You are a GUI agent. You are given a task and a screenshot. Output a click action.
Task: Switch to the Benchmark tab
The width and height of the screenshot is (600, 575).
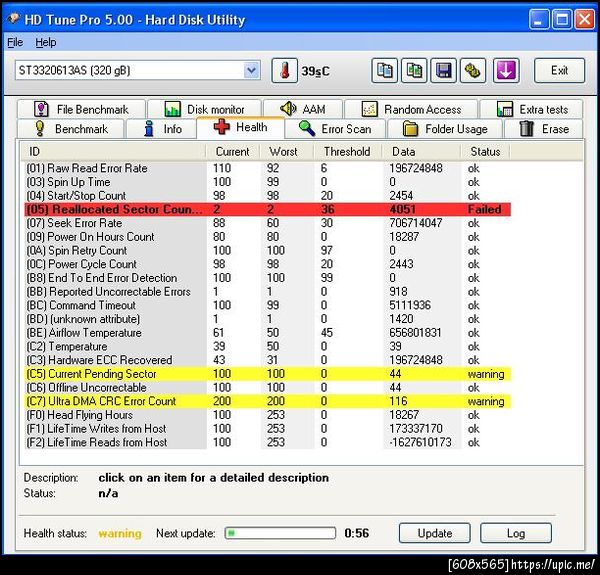(71, 129)
